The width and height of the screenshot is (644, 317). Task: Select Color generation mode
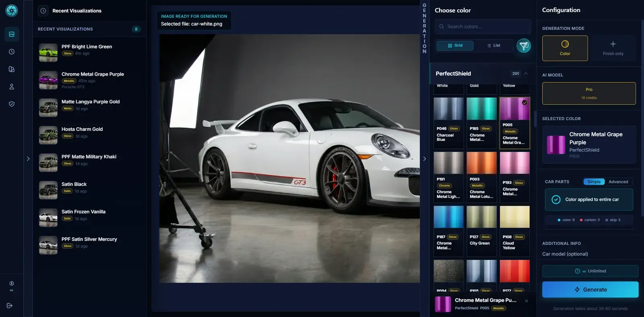pyautogui.click(x=565, y=48)
